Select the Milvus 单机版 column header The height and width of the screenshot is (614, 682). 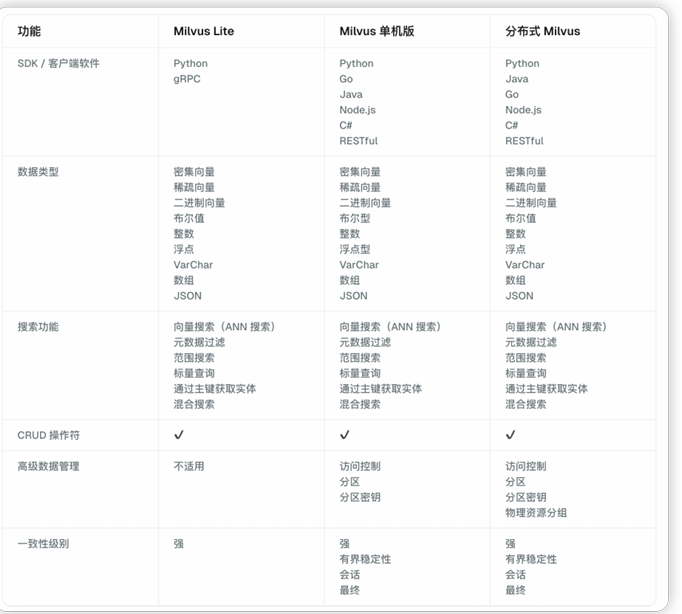pos(377,31)
